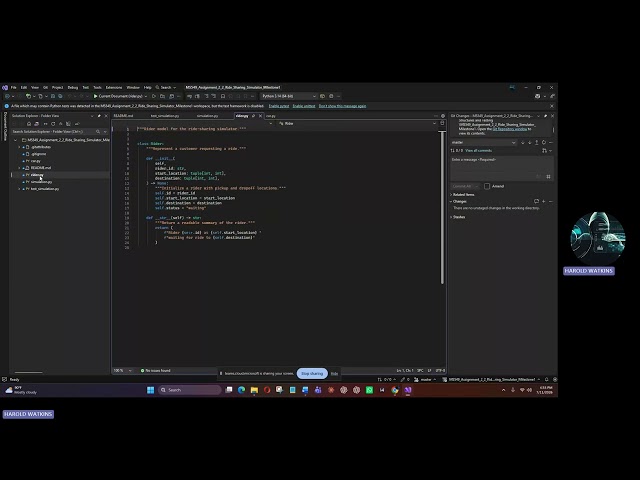
Task: Toggle auto-hide pin on Solution Explorer panel
Action: 99,116
